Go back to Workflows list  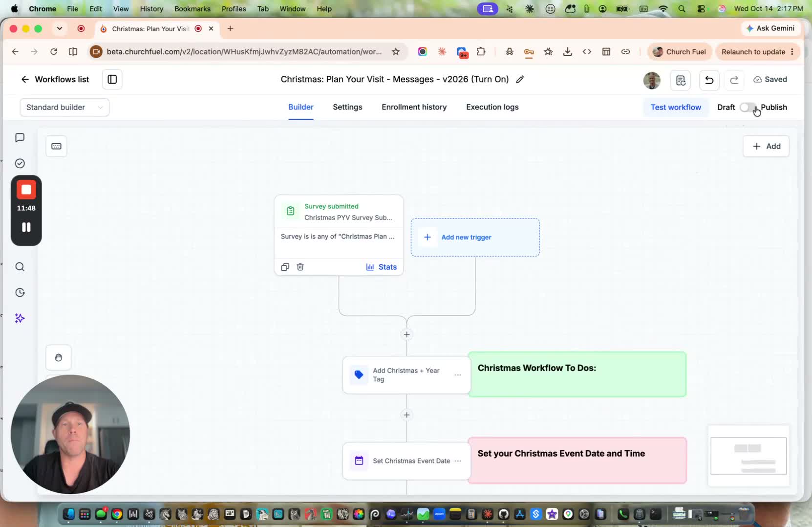click(x=55, y=79)
